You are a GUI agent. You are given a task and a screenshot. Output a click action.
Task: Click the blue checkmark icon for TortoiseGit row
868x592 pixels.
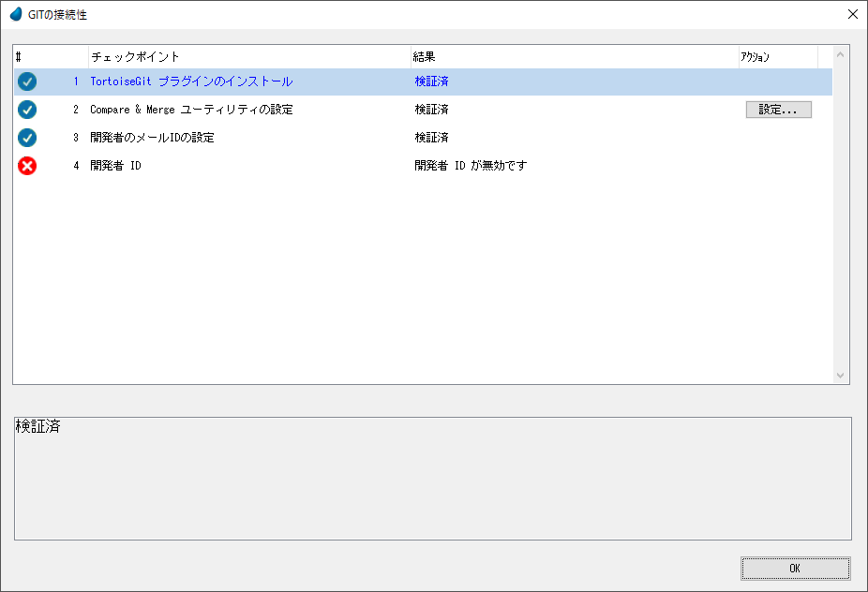tap(27, 81)
